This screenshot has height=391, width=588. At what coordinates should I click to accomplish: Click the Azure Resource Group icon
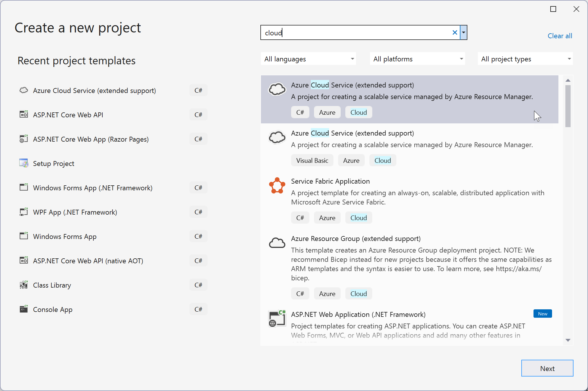coord(277,243)
